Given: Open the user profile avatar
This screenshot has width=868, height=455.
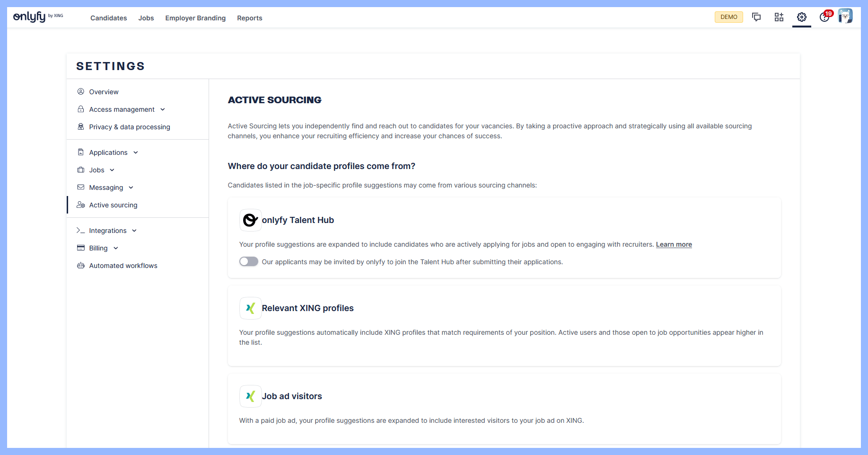Looking at the screenshot, I should click(845, 17).
